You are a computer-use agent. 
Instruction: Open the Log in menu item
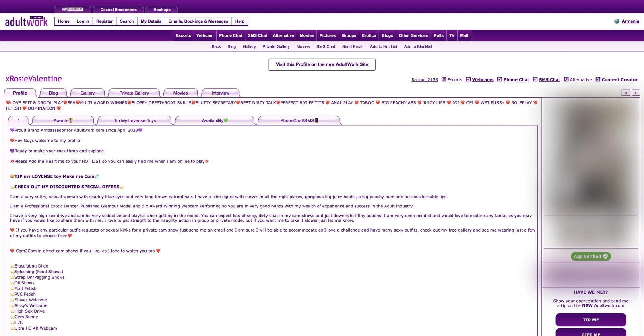tap(83, 21)
